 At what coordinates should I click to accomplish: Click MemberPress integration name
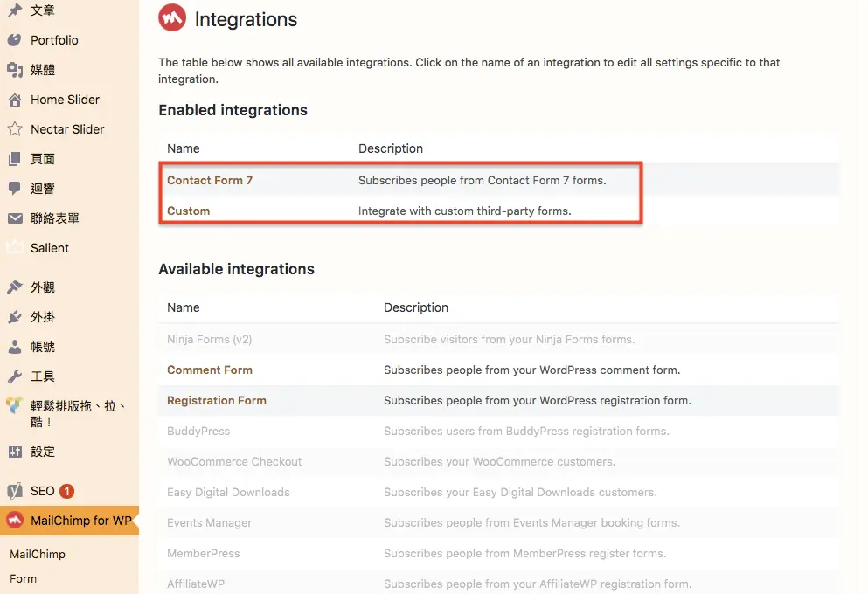pyautogui.click(x=203, y=553)
